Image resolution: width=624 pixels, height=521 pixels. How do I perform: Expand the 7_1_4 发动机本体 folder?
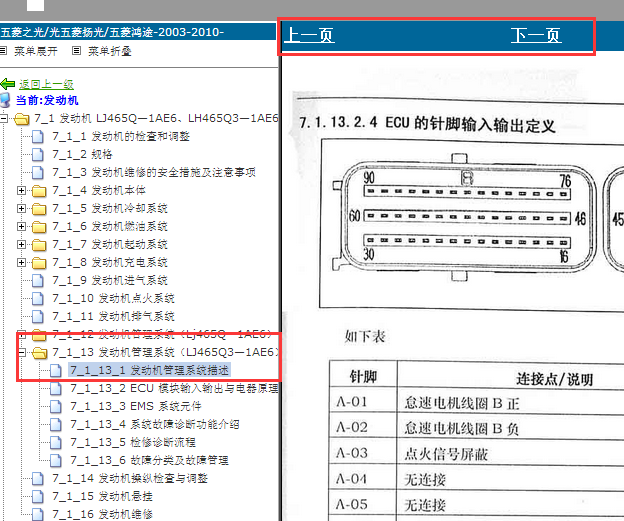coord(21,190)
